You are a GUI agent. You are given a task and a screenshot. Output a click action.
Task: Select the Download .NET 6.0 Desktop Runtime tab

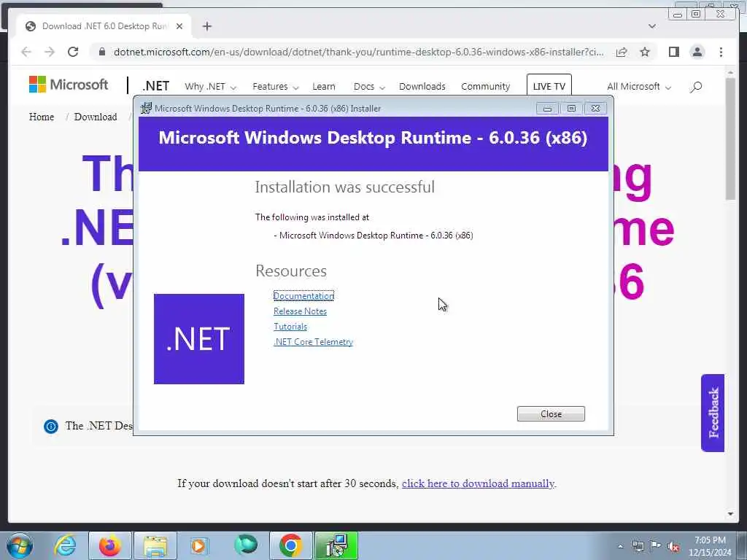(104, 26)
